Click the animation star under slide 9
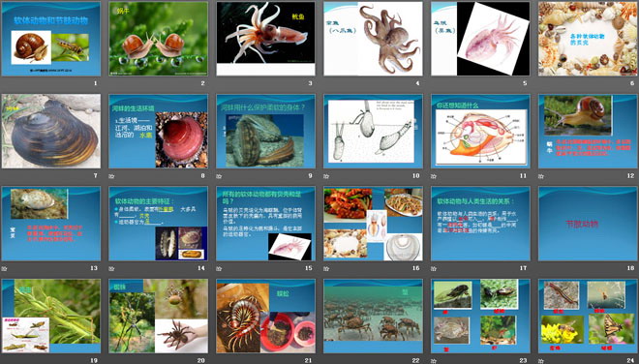Viewport: 639px width, 364px height. point(219,176)
